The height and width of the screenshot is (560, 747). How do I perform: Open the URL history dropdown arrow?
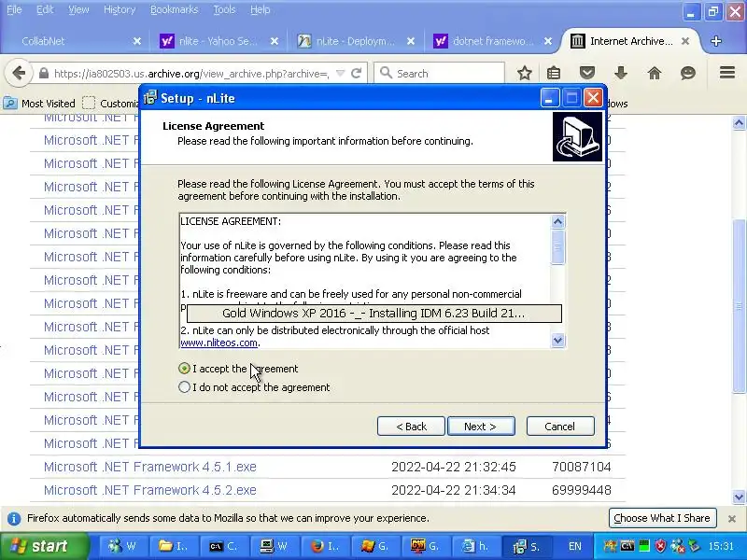[x=340, y=74]
